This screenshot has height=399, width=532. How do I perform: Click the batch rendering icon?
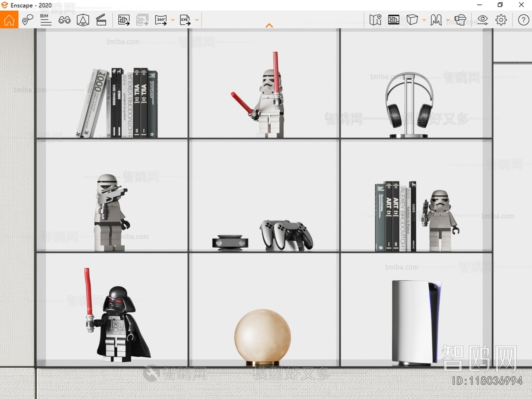tap(142, 20)
